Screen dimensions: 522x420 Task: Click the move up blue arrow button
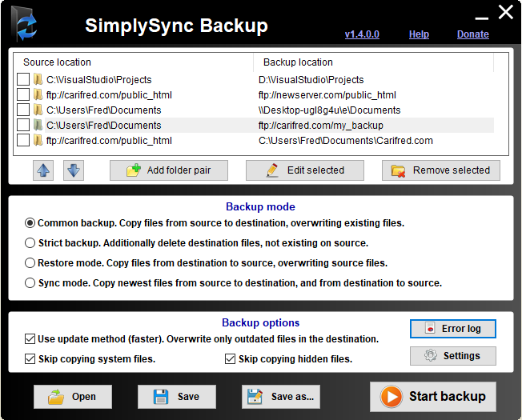click(43, 170)
